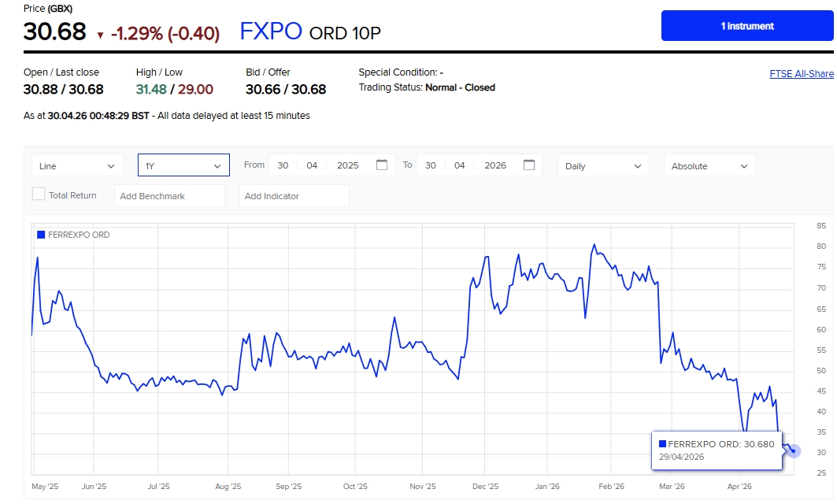Open the Absolute scale dropdown
The width and height of the screenshot is (837, 504).
point(709,165)
